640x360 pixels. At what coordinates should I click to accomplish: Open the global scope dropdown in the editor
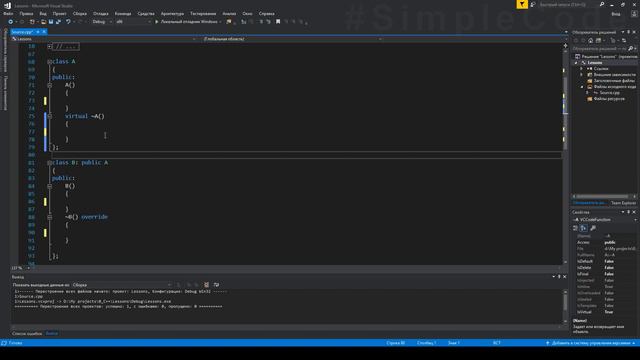tap(292, 39)
